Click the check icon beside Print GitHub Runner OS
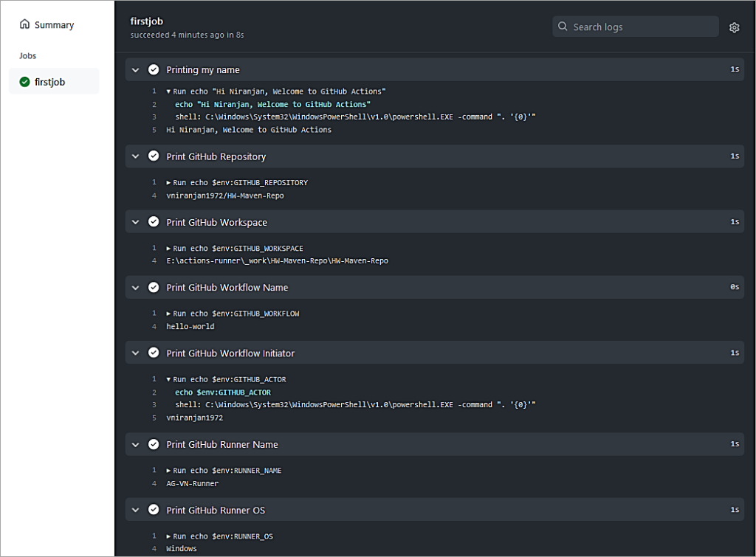This screenshot has width=756, height=557. click(x=154, y=510)
